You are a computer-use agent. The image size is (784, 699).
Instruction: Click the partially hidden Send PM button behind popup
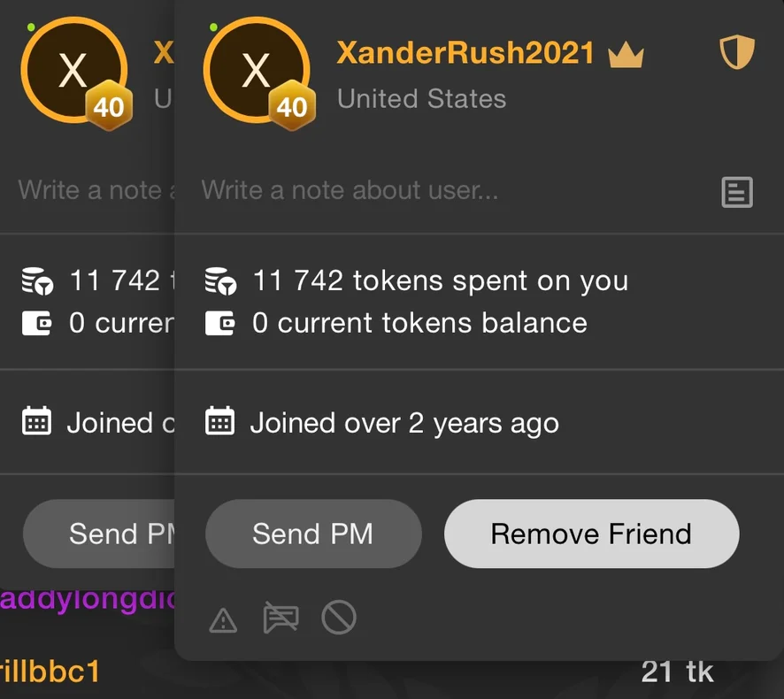(99, 534)
